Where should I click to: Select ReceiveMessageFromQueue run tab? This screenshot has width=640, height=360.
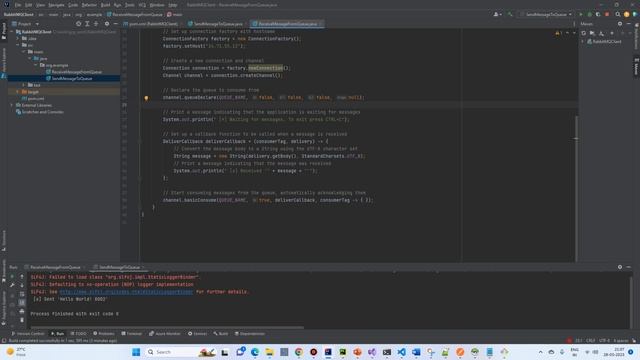(55, 267)
